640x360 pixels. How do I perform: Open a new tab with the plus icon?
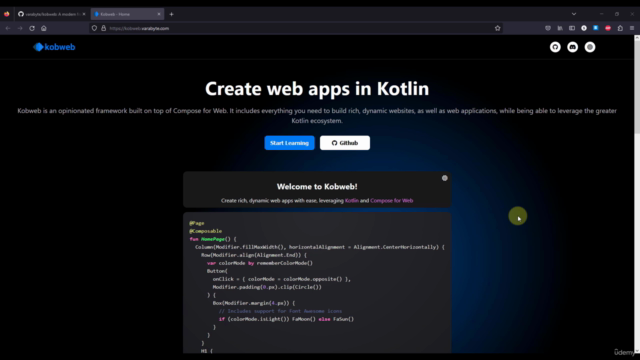point(171,14)
